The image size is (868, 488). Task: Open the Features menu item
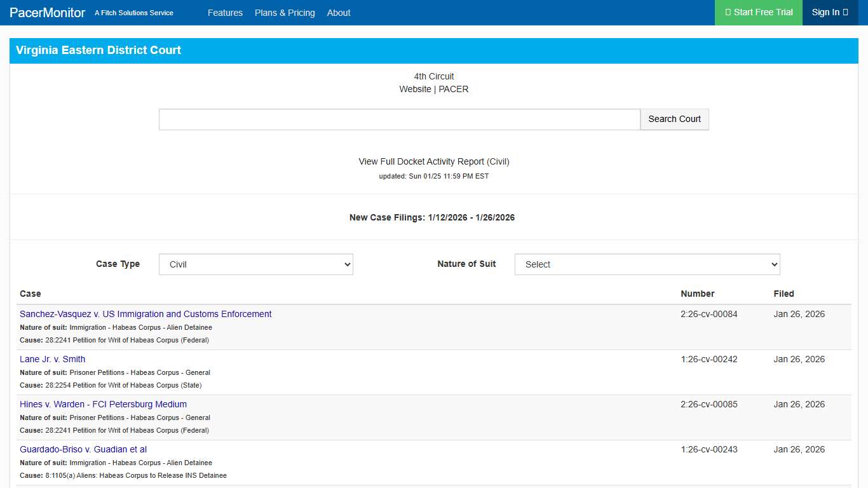226,13
